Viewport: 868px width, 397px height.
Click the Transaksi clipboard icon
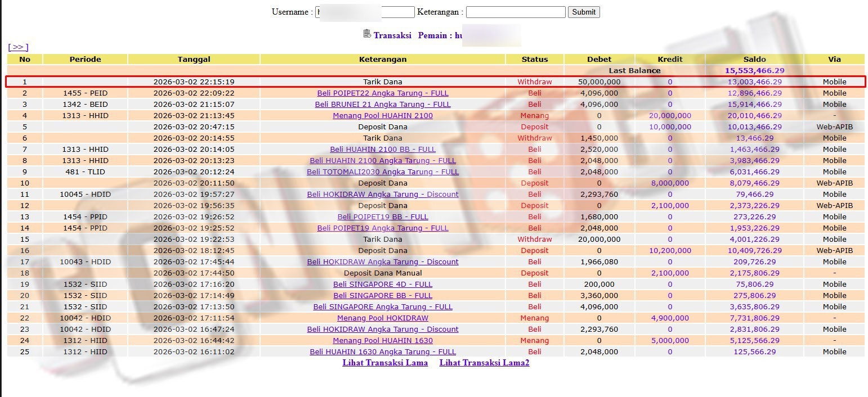coord(367,34)
